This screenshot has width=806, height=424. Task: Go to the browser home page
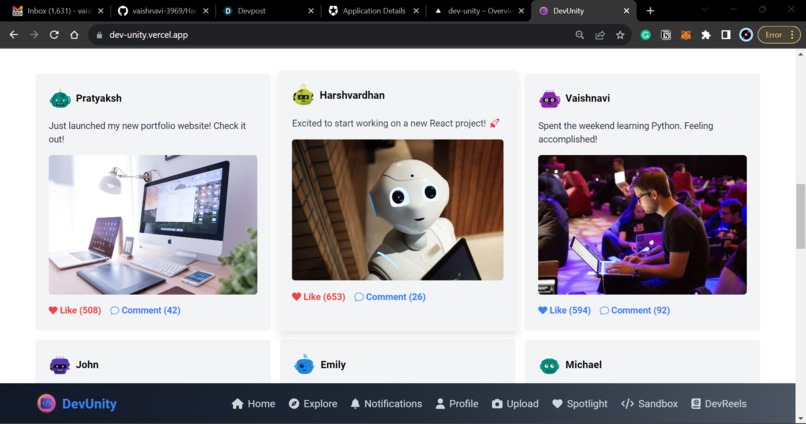pyautogui.click(x=74, y=35)
